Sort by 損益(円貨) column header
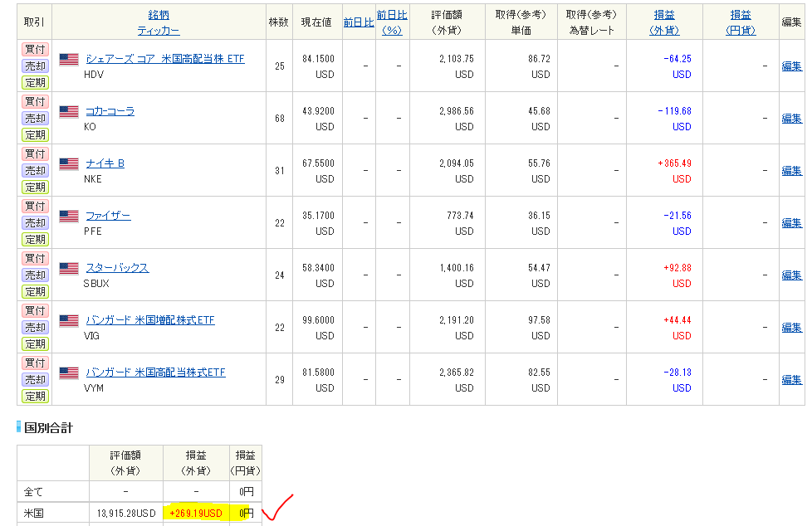 click(741, 22)
